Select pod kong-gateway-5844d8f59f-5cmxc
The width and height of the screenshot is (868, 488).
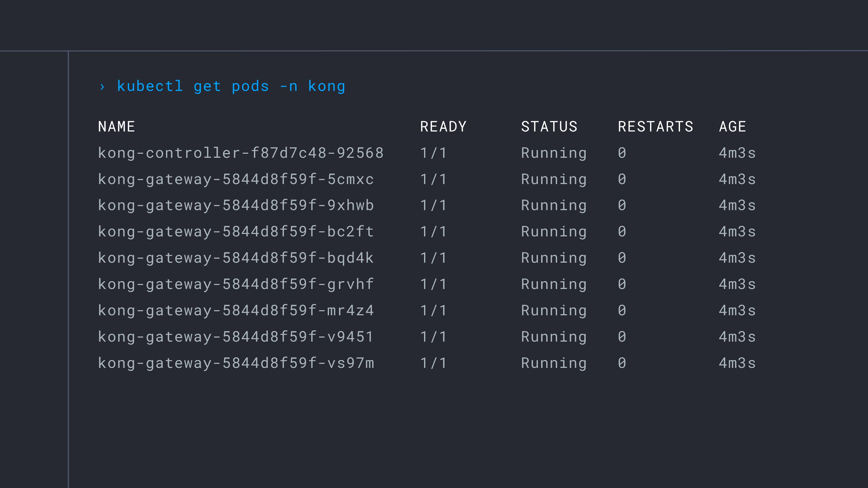[236, 179]
